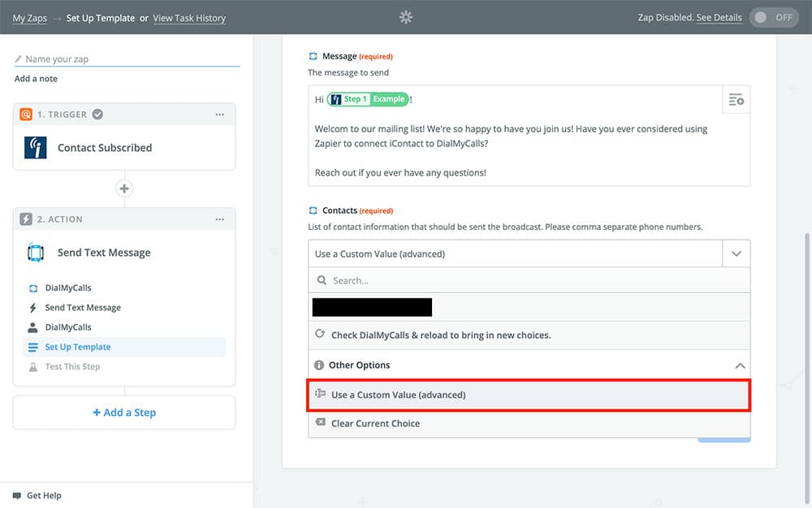Open the action step options menu
The image size is (812, 508).
tap(219, 219)
